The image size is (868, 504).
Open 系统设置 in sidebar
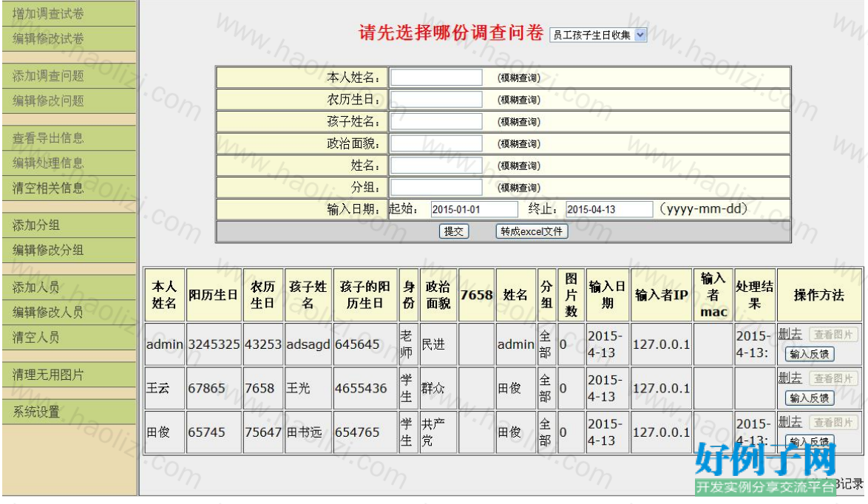click(x=69, y=412)
